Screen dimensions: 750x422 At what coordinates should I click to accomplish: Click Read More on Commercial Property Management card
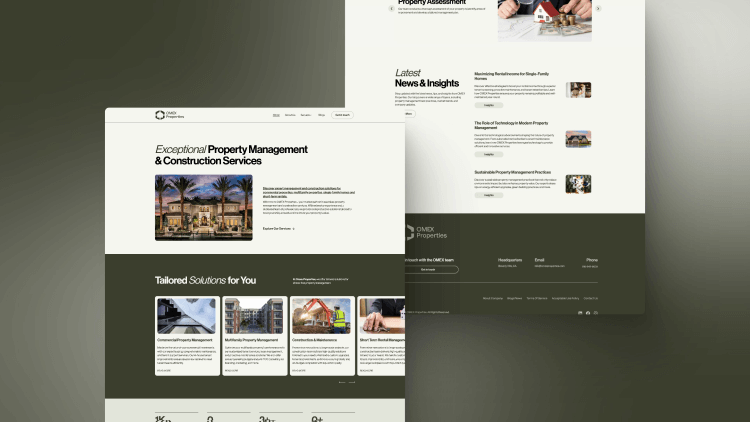[164, 370]
